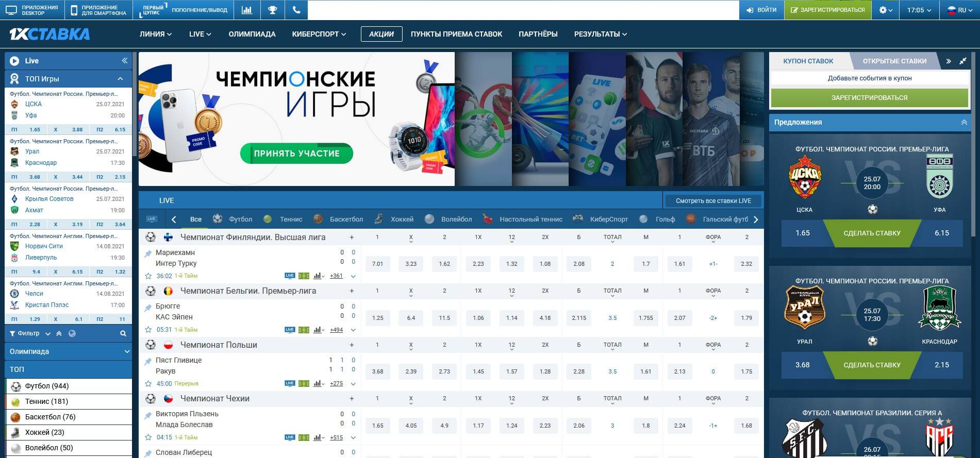This screenshot has width=980, height=458.
Task: Click the trophy icon in top bar
Action: (x=272, y=10)
